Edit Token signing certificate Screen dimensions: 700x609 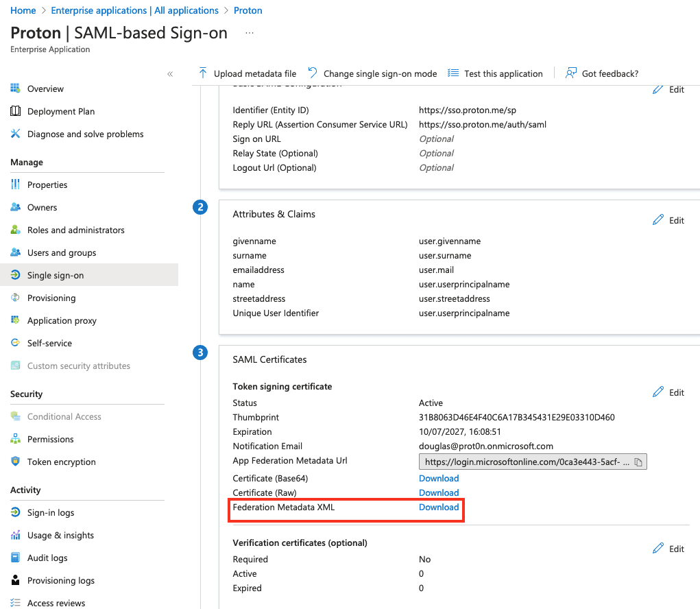pos(668,392)
